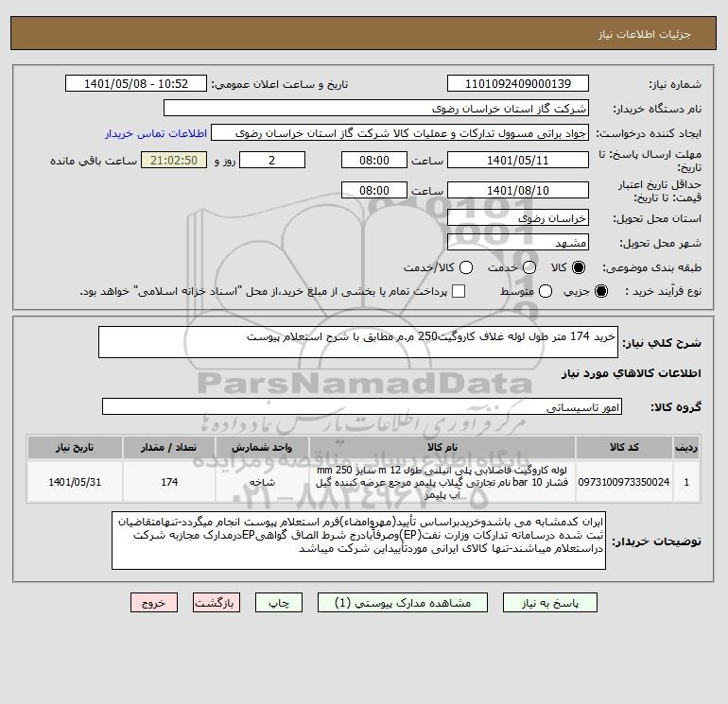Click the request creator name field
Viewport: 728px width, 704px height.
tap(400, 133)
